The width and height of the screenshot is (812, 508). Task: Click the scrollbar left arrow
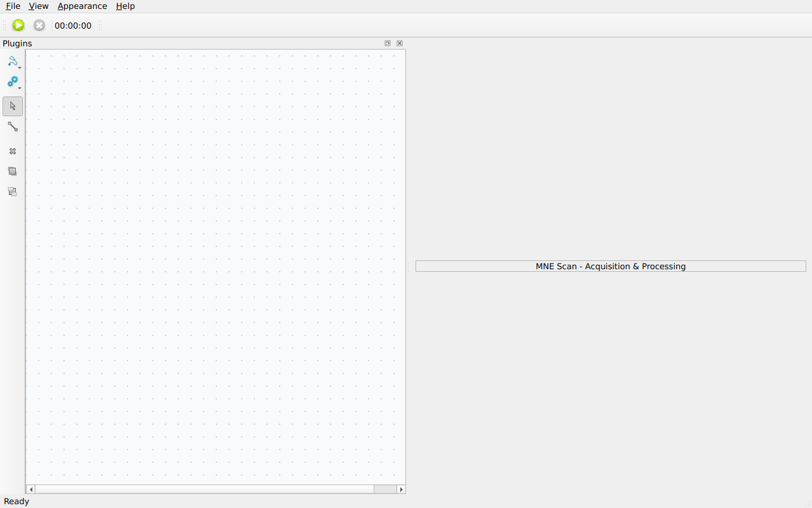click(x=30, y=489)
